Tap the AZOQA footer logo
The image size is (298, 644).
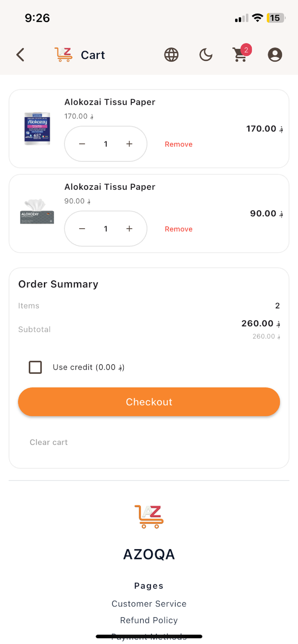tap(149, 517)
